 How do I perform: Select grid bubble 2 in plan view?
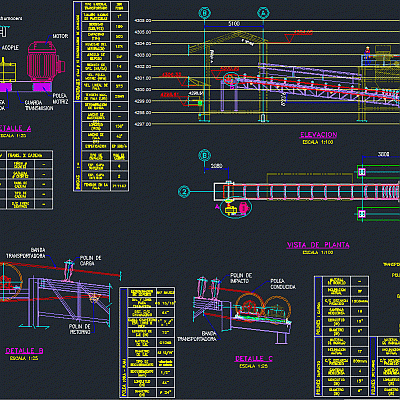[184, 192]
